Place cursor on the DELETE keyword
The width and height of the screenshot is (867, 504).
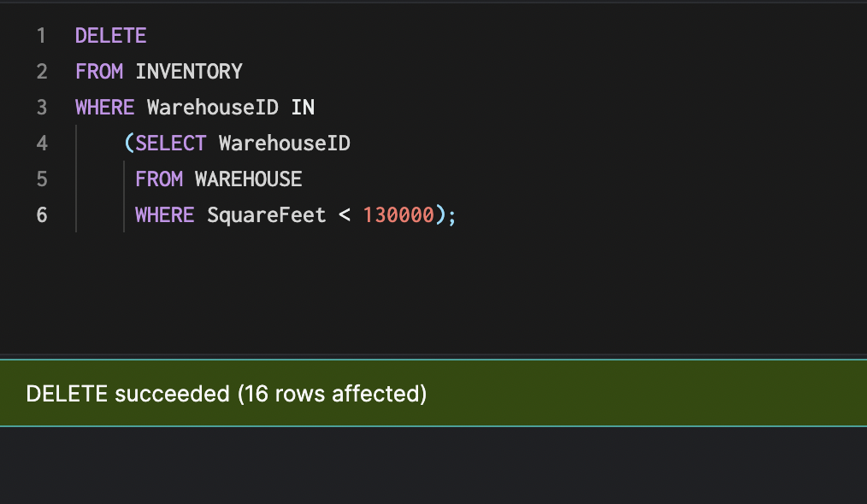[110, 36]
